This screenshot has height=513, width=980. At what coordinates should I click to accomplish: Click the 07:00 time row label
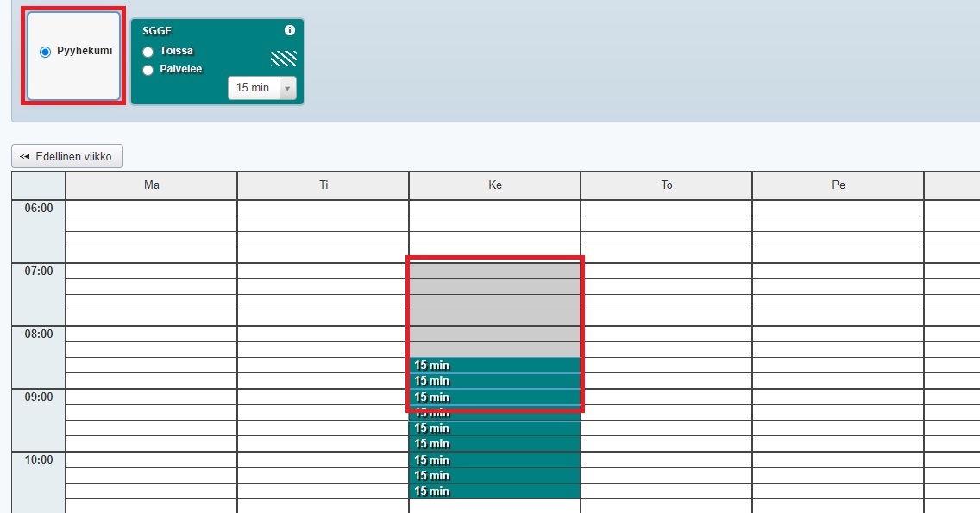tap(39, 272)
